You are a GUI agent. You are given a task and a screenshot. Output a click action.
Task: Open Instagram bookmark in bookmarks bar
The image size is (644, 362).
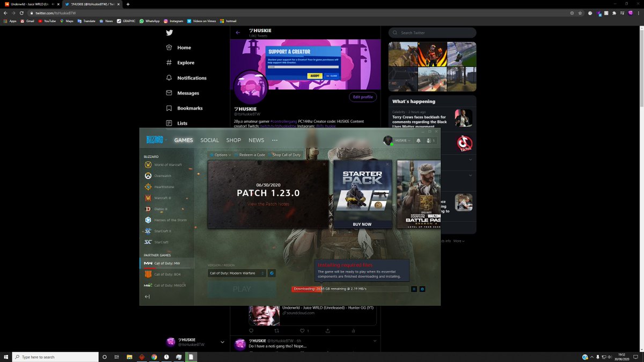pos(173,21)
